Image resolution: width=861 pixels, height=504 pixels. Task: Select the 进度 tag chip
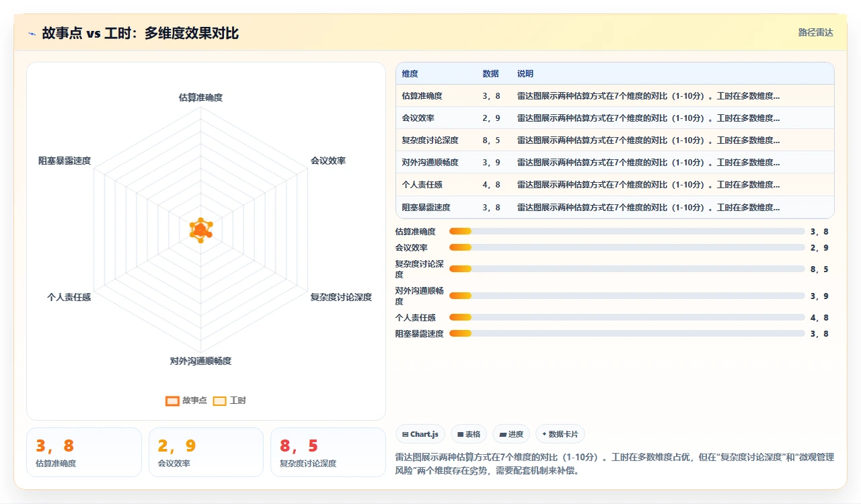(511, 434)
